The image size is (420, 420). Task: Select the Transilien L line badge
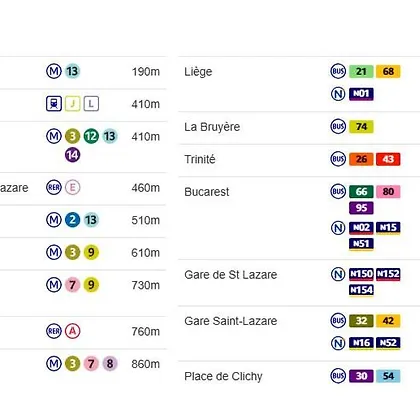coord(91,104)
